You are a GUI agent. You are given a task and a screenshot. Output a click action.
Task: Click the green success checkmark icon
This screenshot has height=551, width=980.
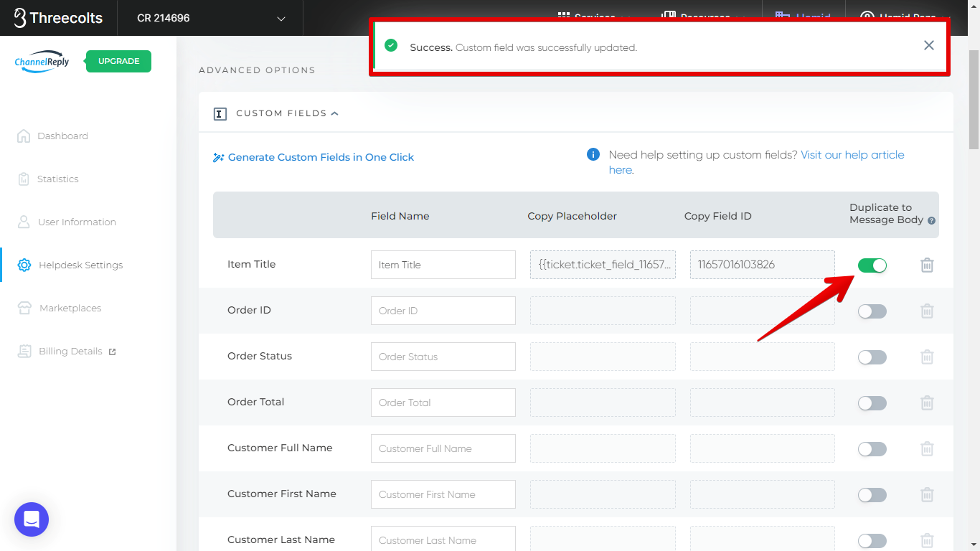click(391, 45)
